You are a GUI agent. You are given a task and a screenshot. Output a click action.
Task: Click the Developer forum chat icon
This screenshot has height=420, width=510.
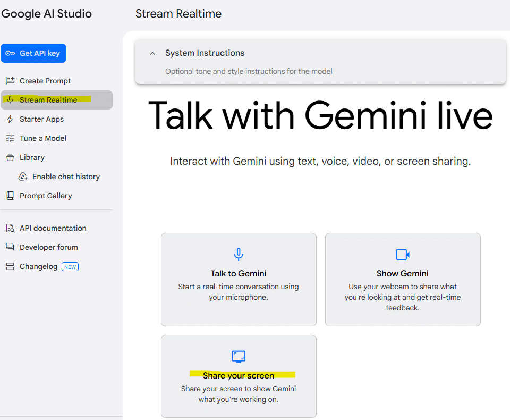point(10,247)
